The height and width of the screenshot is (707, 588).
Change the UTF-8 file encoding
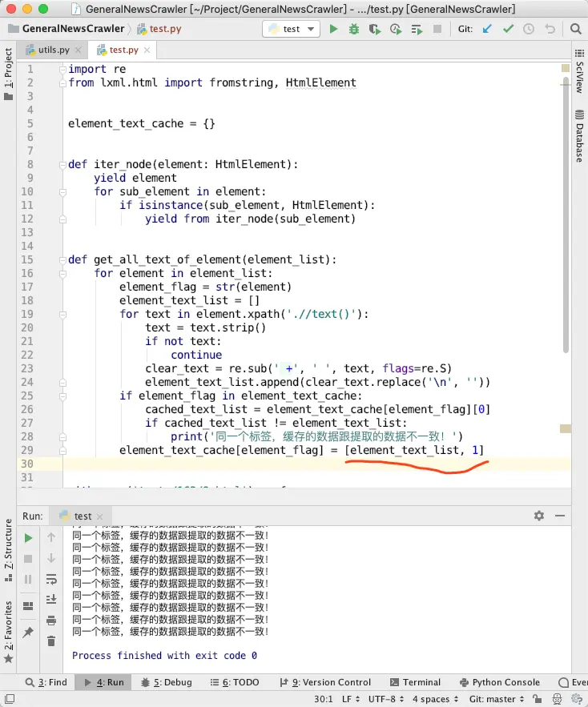tap(386, 699)
